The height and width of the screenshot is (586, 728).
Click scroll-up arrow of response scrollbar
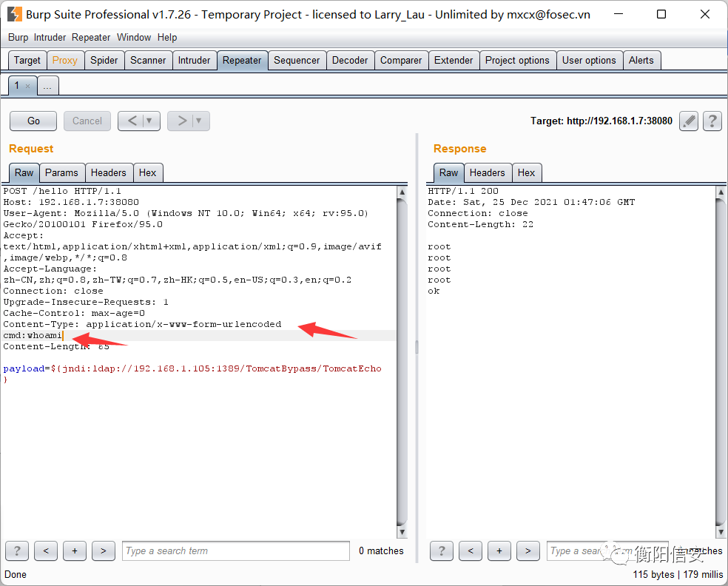pos(721,192)
